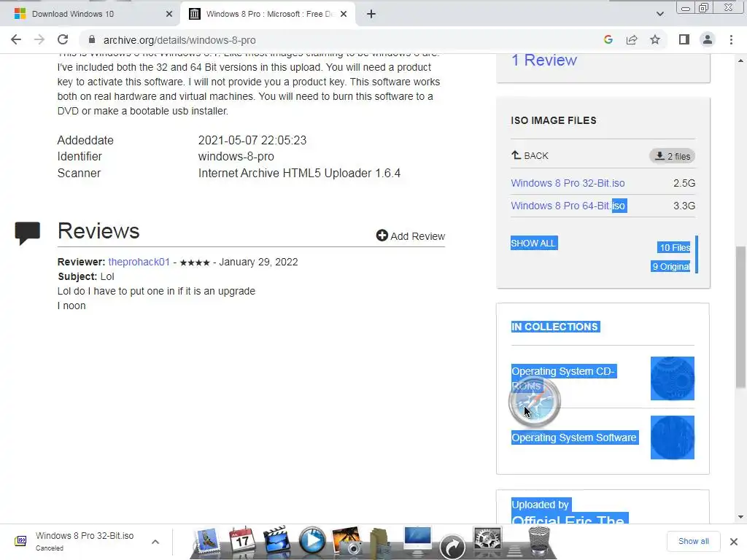Click the Operating System Software thumbnail
The height and width of the screenshot is (560, 747).
[672, 437]
